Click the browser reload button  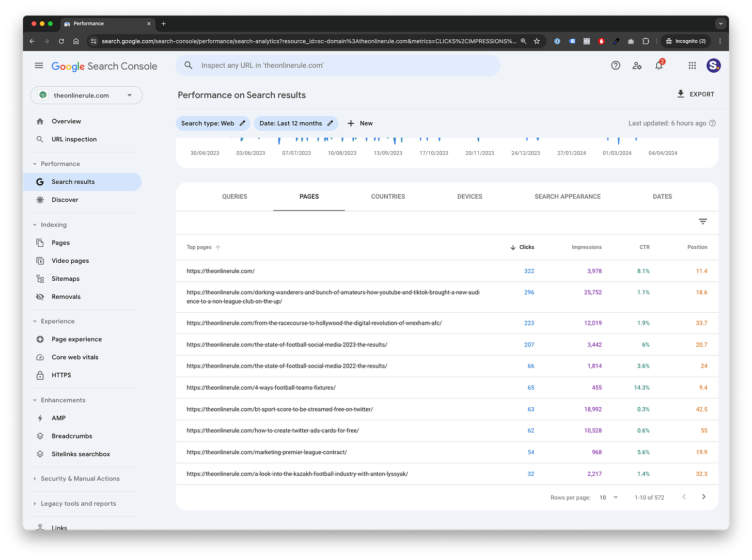[x=61, y=41]
